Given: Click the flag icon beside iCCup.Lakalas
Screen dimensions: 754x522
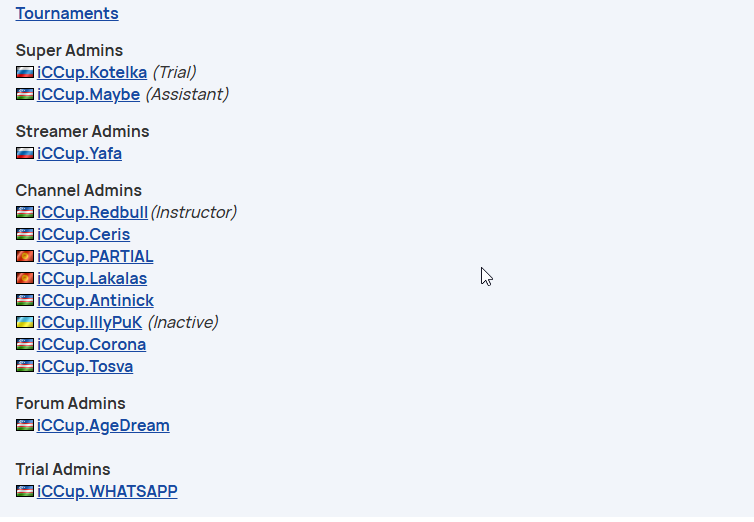Looking at the screenshot, I should pyautogui.click(x=25, y=278).
